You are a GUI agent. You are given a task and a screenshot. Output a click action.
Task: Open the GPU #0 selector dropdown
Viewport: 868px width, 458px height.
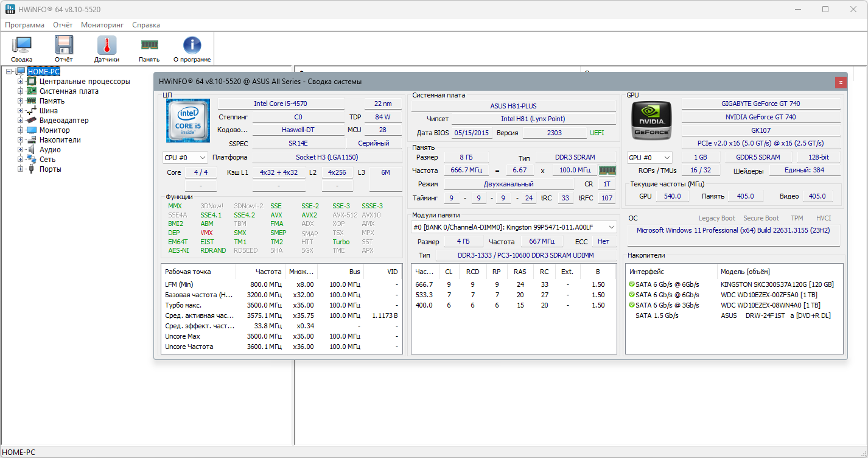649,158
